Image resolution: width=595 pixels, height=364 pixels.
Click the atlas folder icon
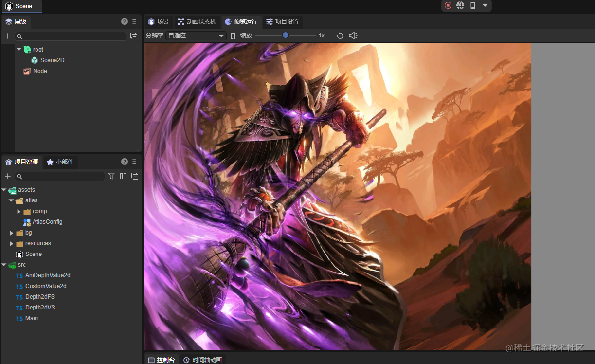[19, 200]
